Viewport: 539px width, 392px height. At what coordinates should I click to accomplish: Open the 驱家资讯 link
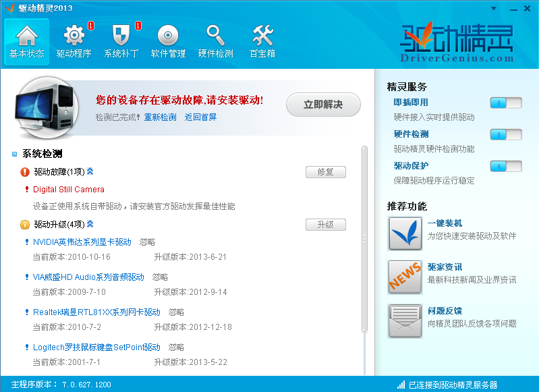(445, 267)
